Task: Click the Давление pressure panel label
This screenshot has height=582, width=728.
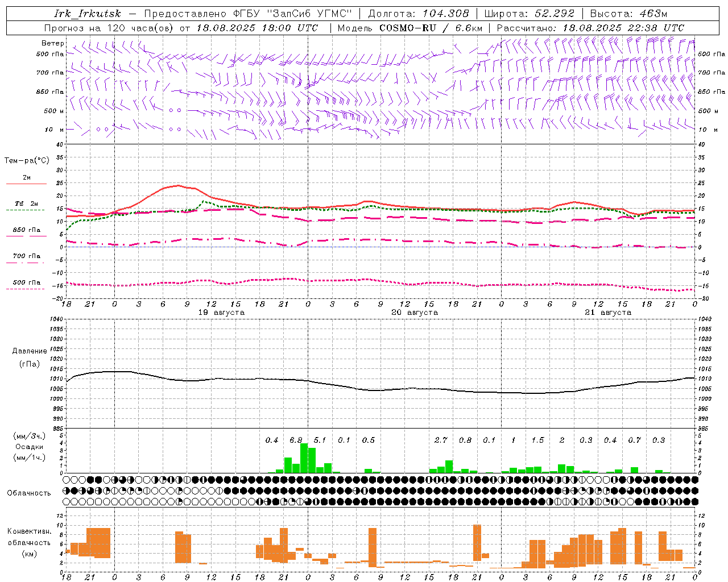Action: pos(30,351)
